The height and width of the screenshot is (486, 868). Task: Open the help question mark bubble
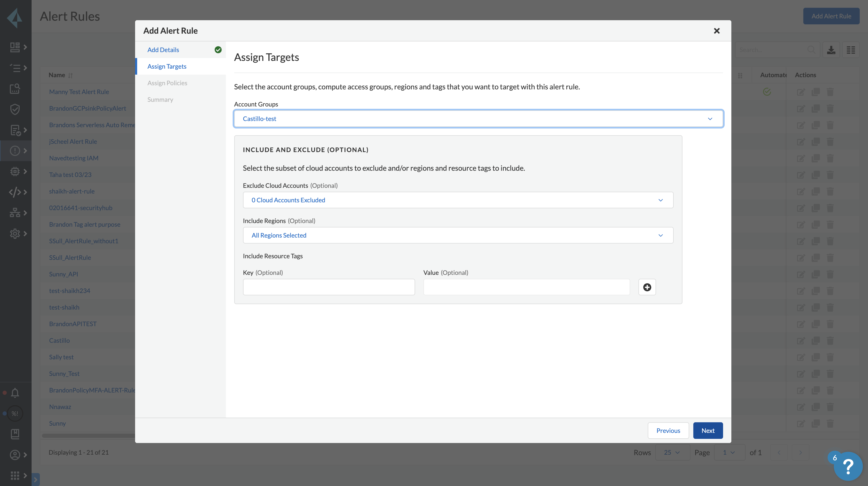(848, 466)
